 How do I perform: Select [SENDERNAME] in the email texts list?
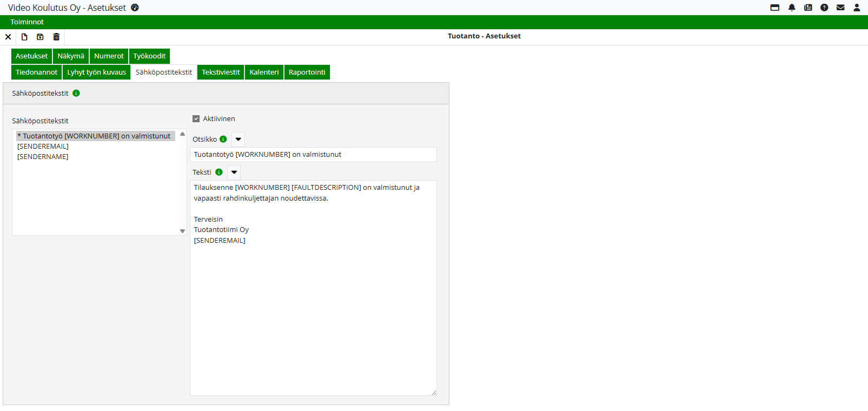[43, 157]
